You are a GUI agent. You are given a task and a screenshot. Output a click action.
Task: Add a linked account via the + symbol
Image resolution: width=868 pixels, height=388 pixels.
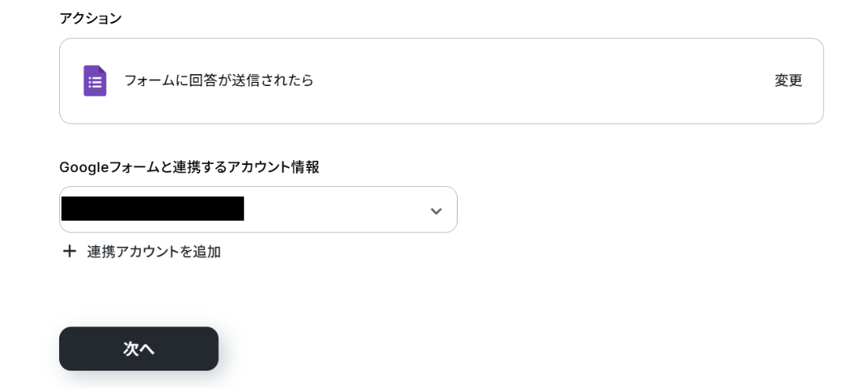(x=69, y=252)
